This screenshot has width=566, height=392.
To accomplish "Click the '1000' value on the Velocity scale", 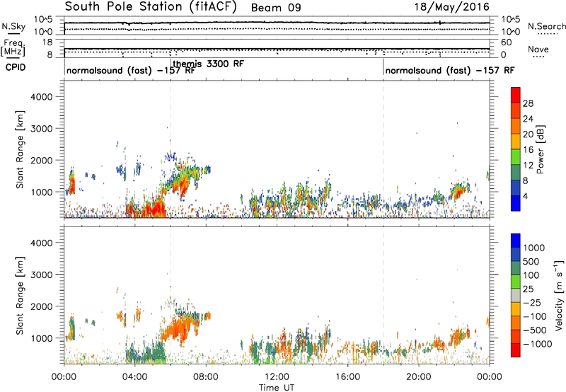I will click(x=534, y=248).
